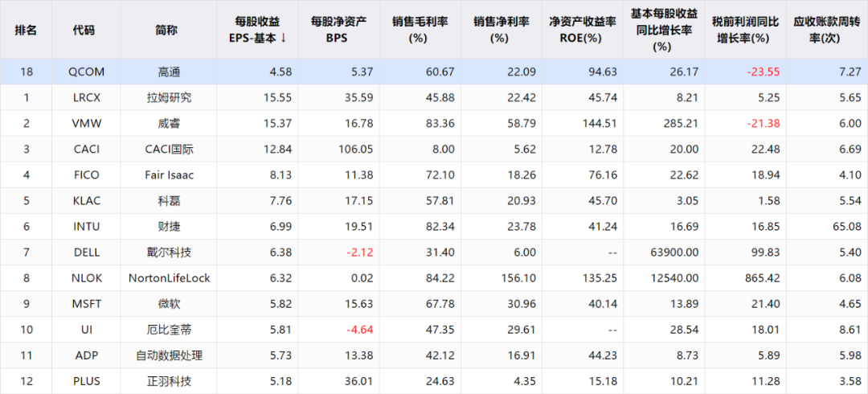Select the PLUS ticker code
Viewport: 868px width, 394px height.
(x=86, y=382)
